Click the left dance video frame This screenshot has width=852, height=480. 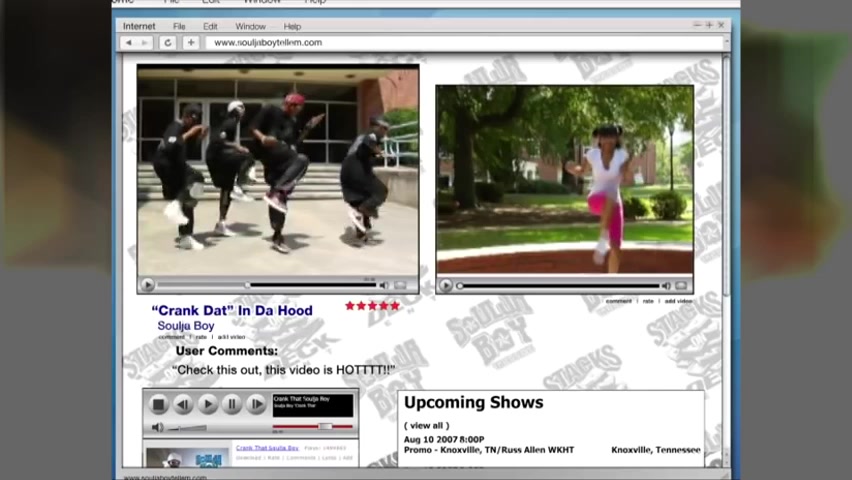[x=278, y=171]
